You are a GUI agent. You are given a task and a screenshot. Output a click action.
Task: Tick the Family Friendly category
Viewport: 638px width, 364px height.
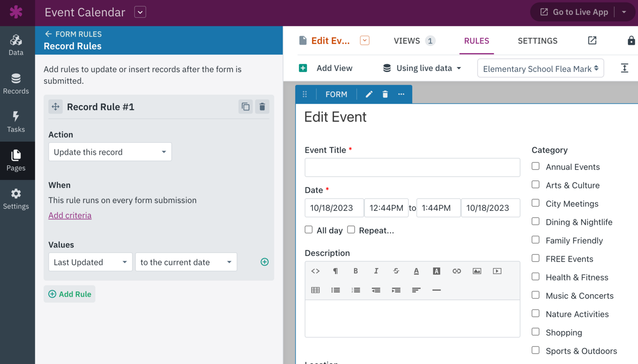click(535, 240)
